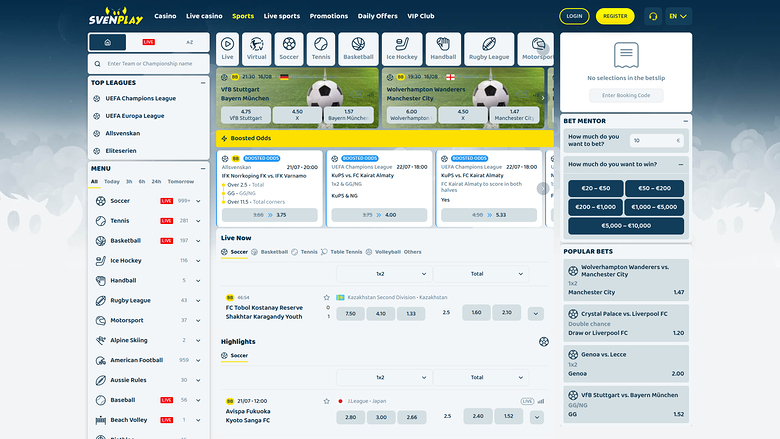This screenshot has width=780, height=439.
Task: Click the betslip receipt icon
Action: pyautogui.click(x=626, y=55)
